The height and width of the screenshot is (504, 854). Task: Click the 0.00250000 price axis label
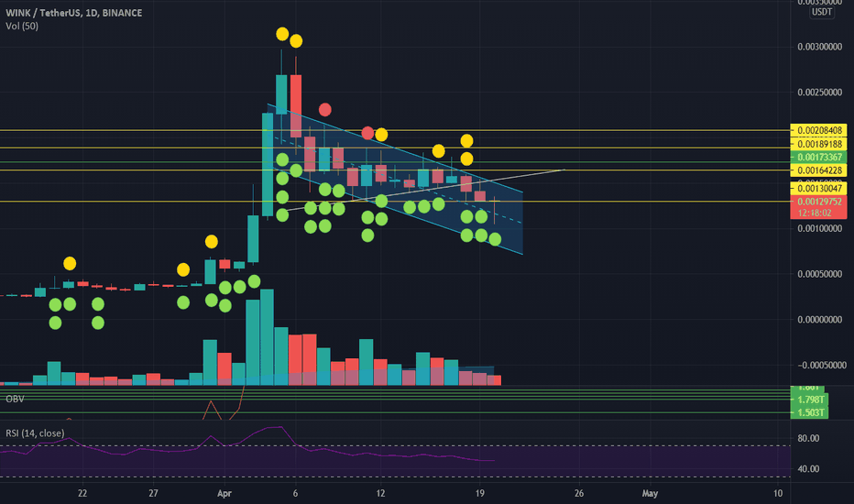(819, 92)
